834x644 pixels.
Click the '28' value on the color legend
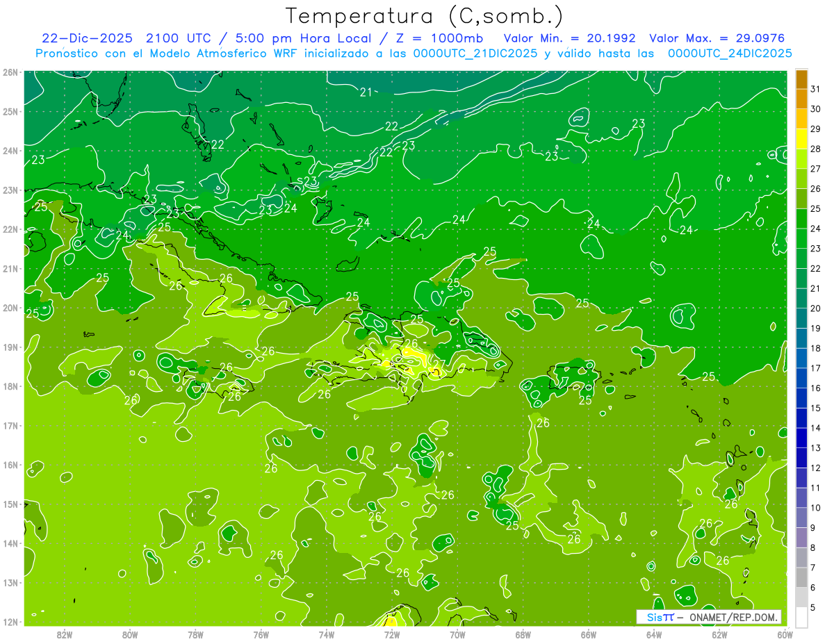[815, 149]
